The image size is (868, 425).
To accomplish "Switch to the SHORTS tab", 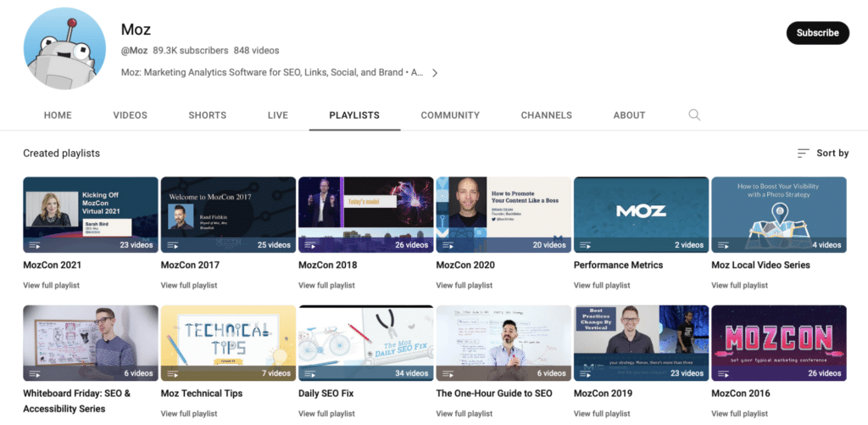I will click(x=208, y=115).
